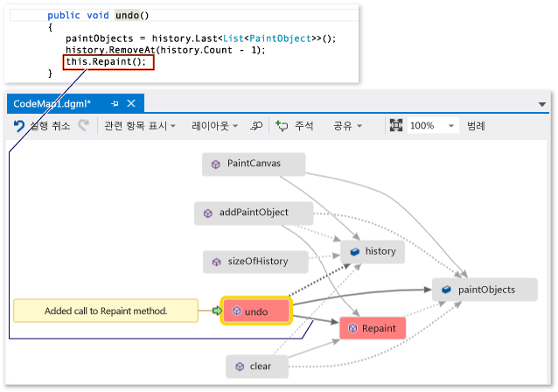
Task: Click the 범례 legend button
Action: coord(476,126)
